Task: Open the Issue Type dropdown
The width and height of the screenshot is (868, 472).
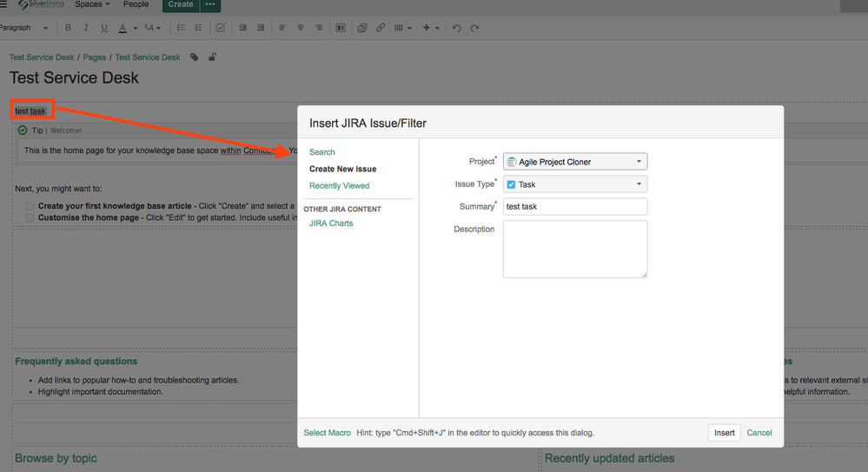Action: [x=575, y=184]
